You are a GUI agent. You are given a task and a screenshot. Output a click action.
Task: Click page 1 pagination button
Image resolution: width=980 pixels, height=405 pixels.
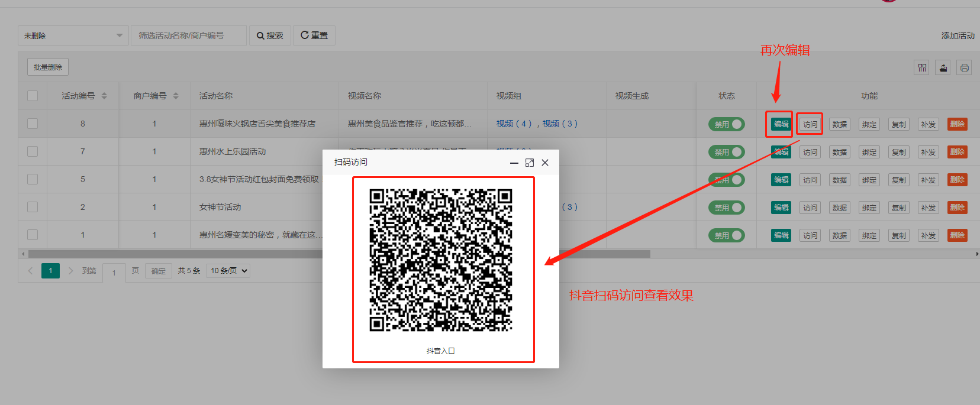[50, 271]
